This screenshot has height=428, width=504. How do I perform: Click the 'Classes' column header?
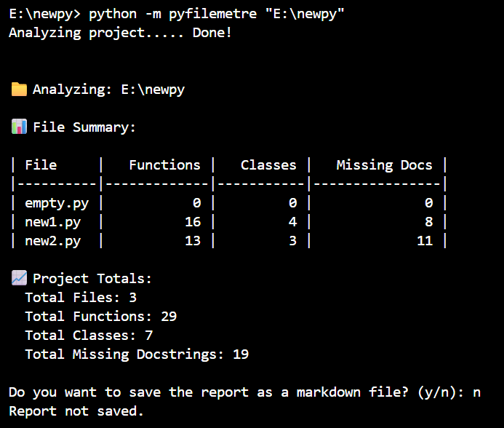(x=268, y=165)
